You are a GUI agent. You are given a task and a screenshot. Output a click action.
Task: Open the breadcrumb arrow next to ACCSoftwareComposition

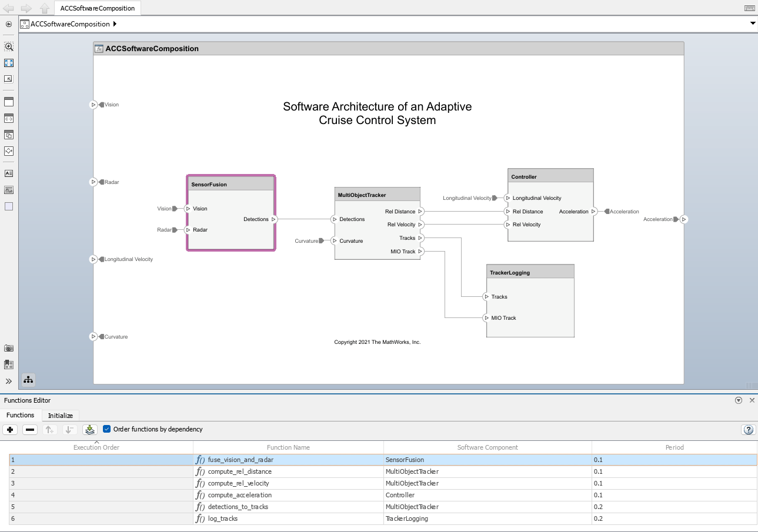point(116,24)
